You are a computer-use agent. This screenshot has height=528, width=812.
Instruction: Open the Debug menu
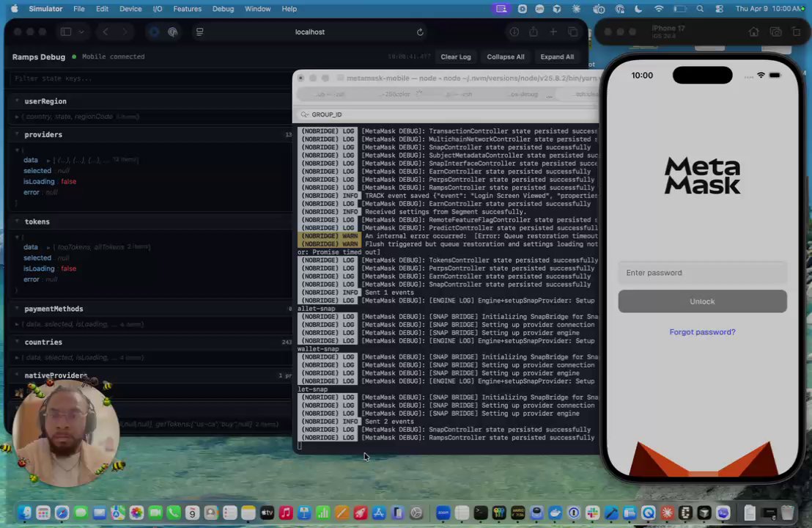click(x=224, y=9)
